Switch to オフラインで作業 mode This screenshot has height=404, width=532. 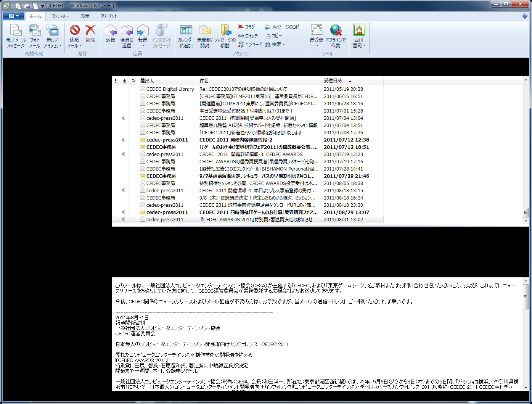point(336,36)
